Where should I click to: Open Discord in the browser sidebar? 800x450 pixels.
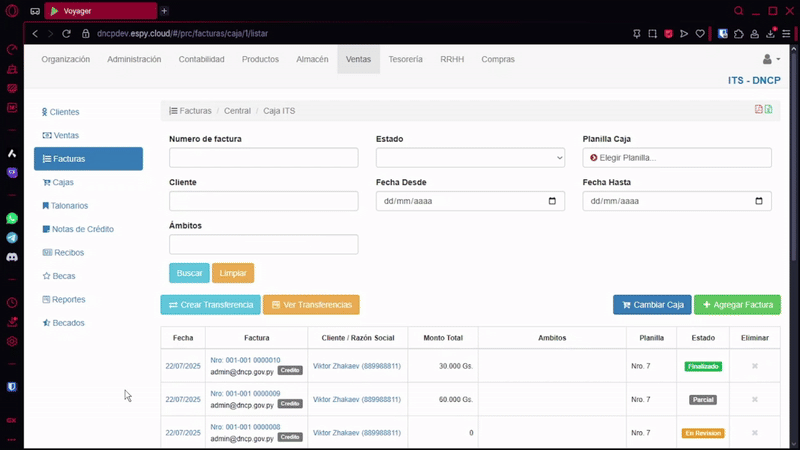pyautogui.click(x=12, y=257)
